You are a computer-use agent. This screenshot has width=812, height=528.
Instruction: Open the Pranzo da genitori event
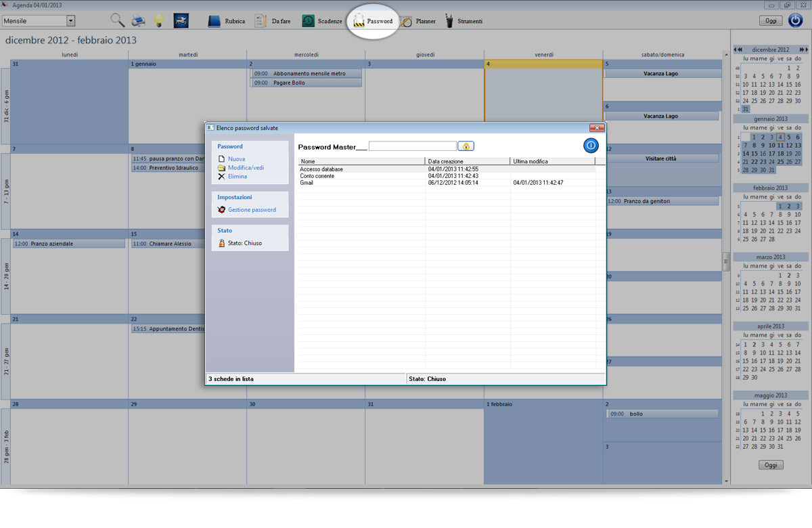[661, 201]
